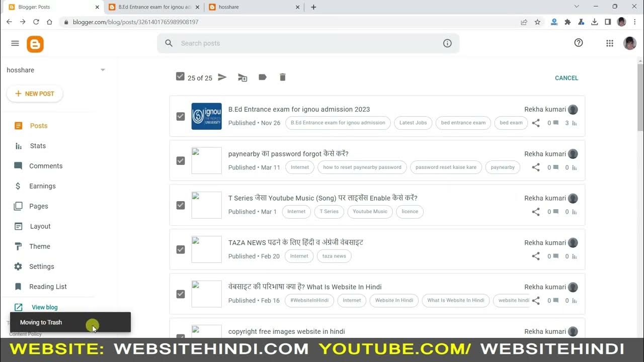
Task: Filter by Youtube Music label chip
Action: click(x=370, y=212)
